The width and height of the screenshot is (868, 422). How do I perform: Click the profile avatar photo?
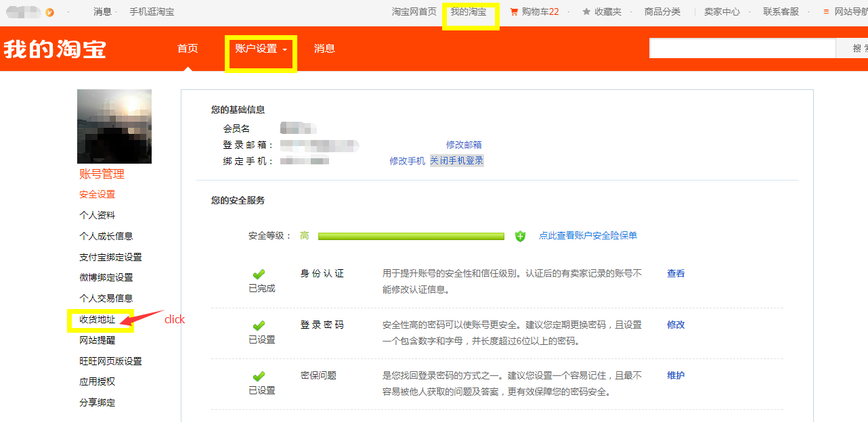point(114,126)
